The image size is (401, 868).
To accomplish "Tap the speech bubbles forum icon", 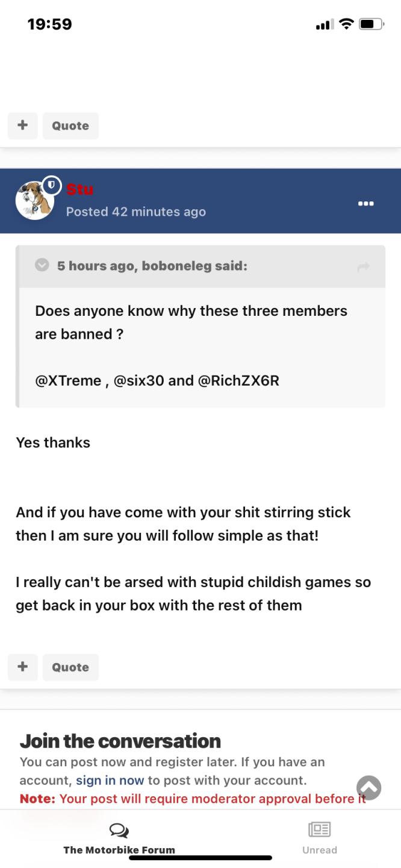I will (x=119, y=831).
